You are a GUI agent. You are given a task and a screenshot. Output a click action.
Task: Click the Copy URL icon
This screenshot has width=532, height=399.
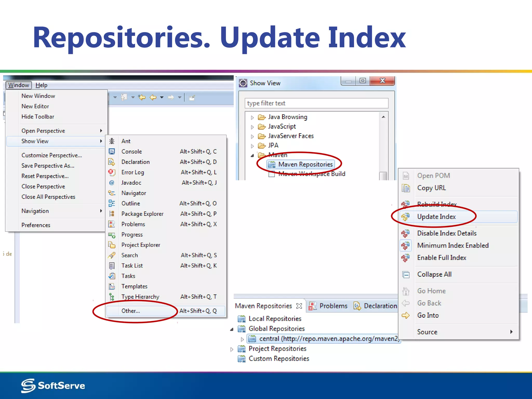coord(406,188)
